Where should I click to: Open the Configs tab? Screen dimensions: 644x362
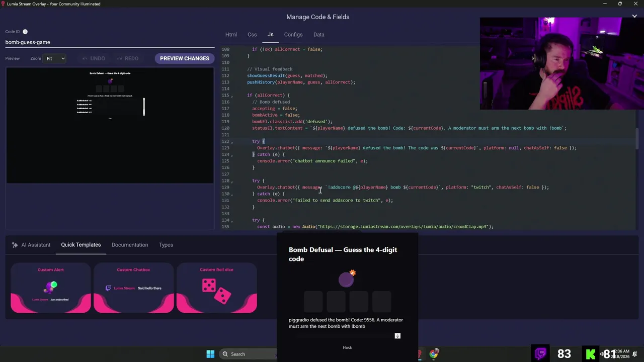click(x=293, y=35)
